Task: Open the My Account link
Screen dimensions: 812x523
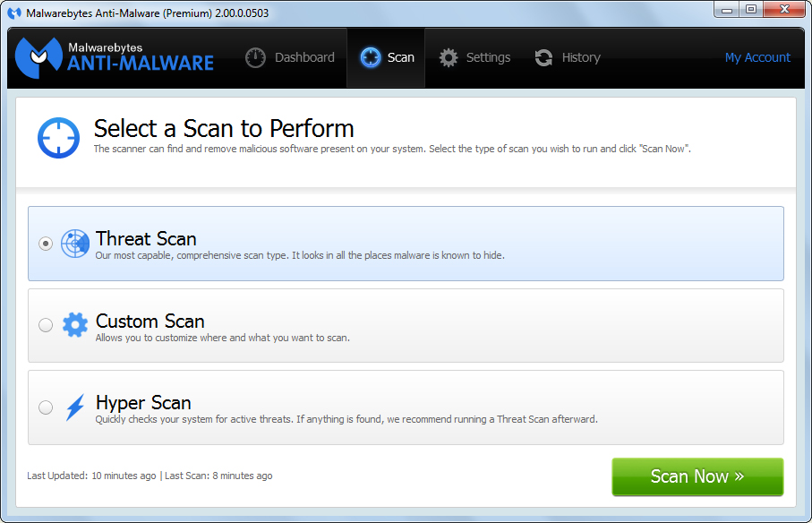Action: (757, 57)
